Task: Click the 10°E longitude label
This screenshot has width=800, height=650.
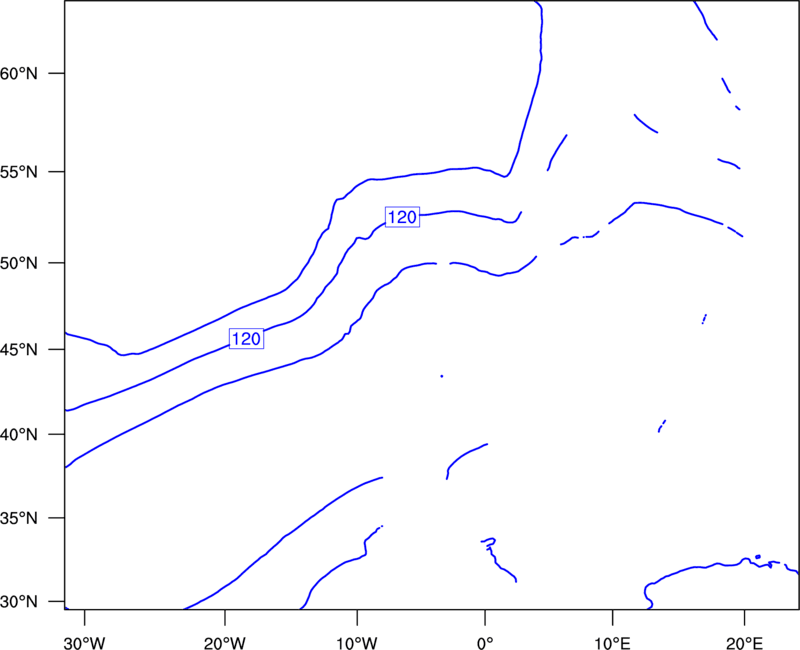Action: click(x=612, y=643)
